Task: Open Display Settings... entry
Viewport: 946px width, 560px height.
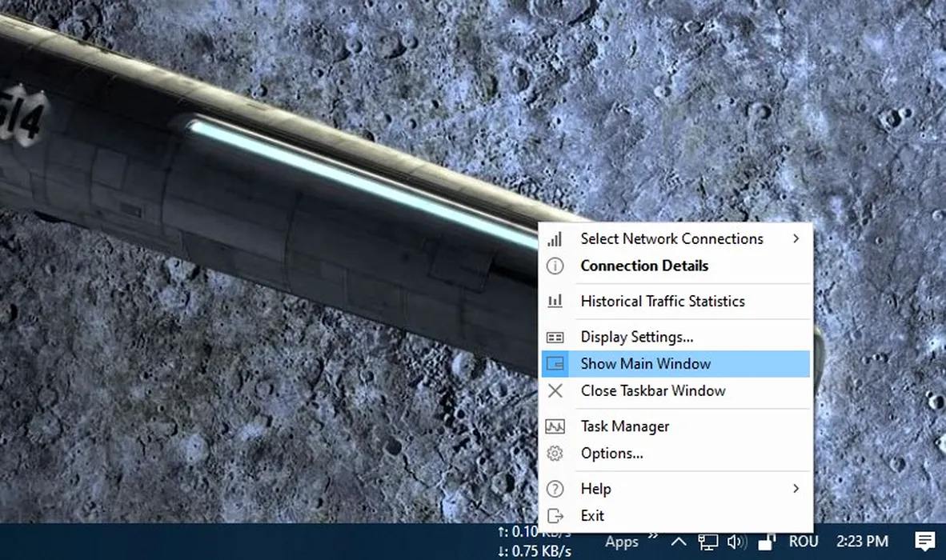Action: 675,337
